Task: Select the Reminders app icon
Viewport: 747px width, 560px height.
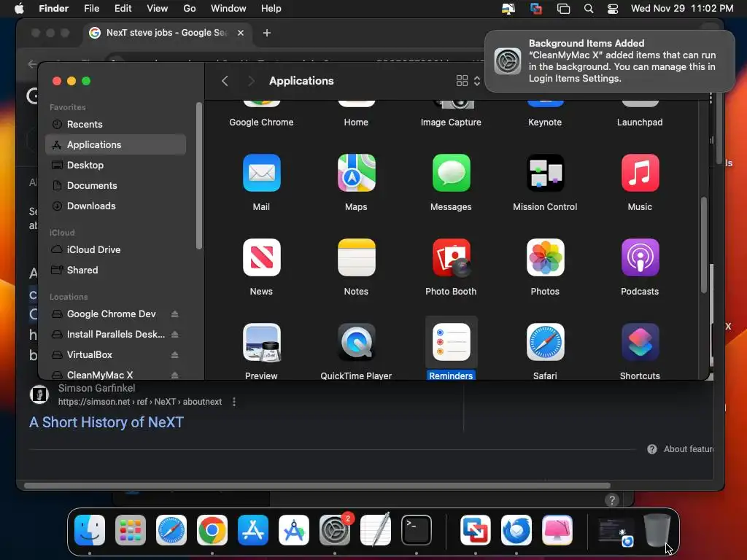Action: click(451, 343)
